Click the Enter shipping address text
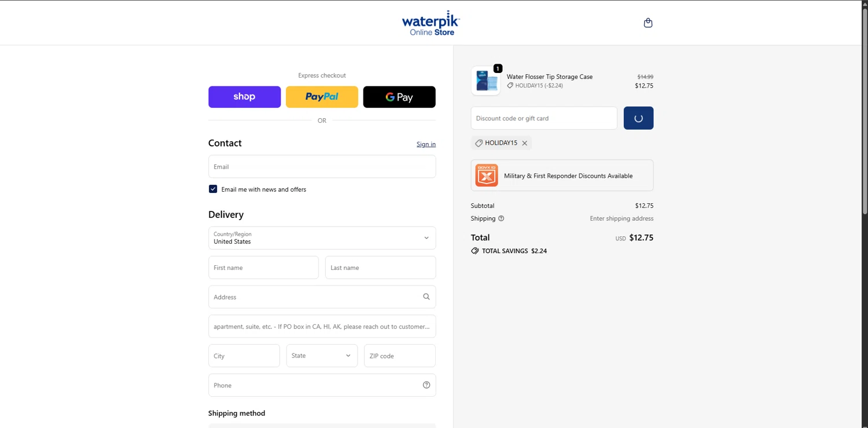Screen dimensions: 868x428 click(621, 218)
